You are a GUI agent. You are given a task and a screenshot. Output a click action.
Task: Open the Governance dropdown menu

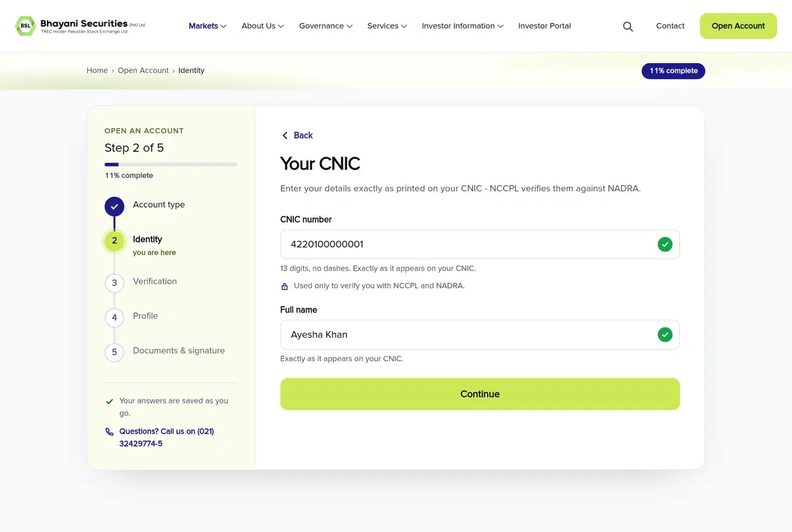click(x=325, y=26)
